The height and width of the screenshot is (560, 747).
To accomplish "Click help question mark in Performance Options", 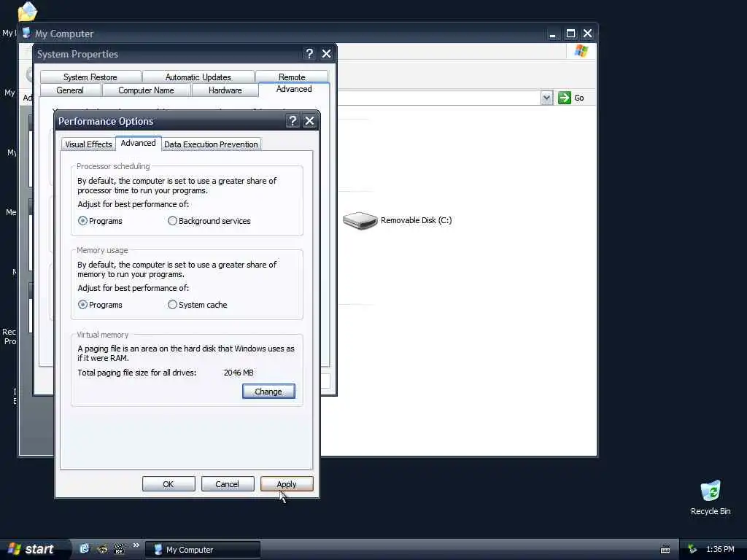I will tap(293, 121).
